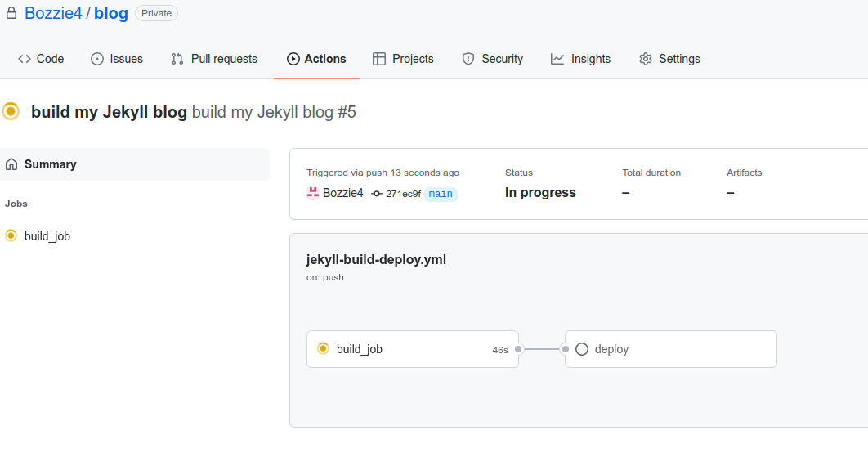This screenshot has width=868, height=475.
Task: Select the deploy job node
Action: tap(670, 349)
